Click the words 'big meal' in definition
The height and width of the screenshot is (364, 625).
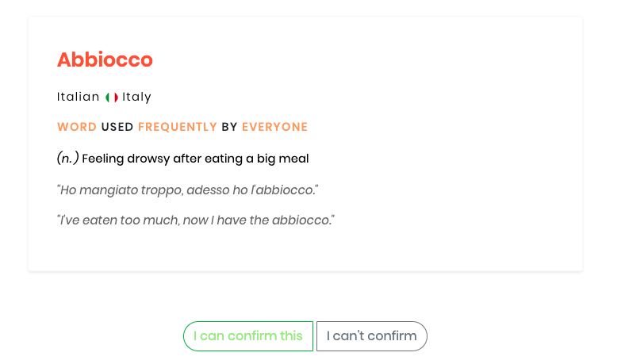pos(282,159)
